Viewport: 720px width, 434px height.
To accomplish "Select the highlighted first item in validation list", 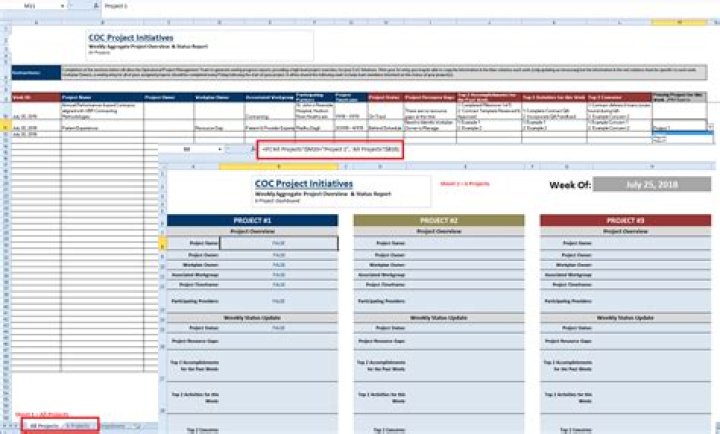I will [x=682, y=133].
